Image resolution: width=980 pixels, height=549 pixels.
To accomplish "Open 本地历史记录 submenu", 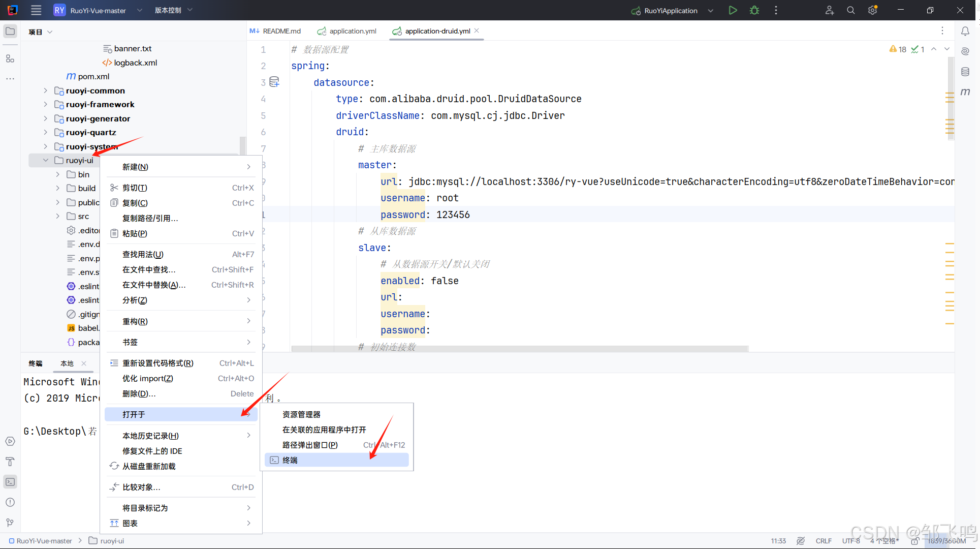I will point(181,436).
